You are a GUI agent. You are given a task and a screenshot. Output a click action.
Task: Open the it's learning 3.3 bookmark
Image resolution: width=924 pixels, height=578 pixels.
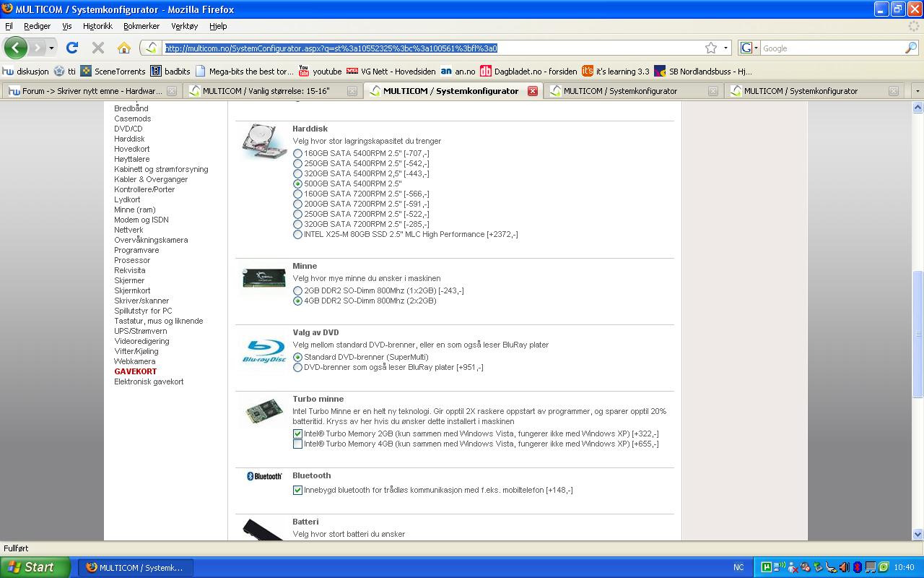(x=616, y=72)
